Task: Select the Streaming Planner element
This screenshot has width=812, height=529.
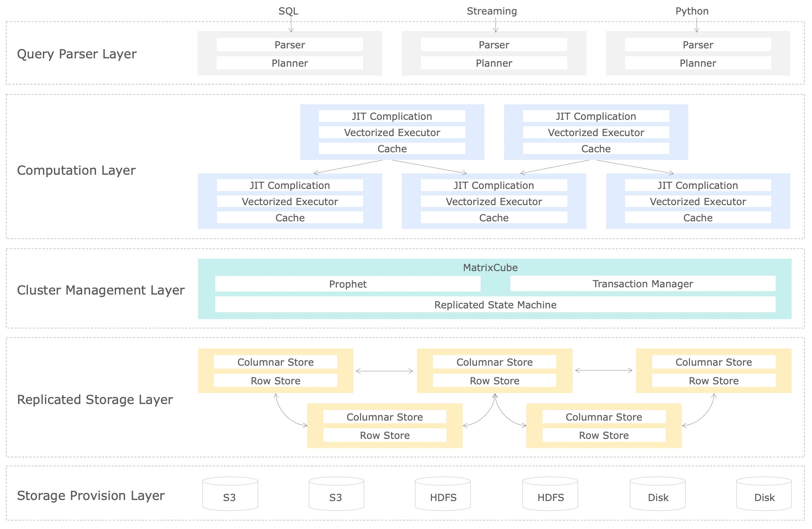Action: point(493,63)
